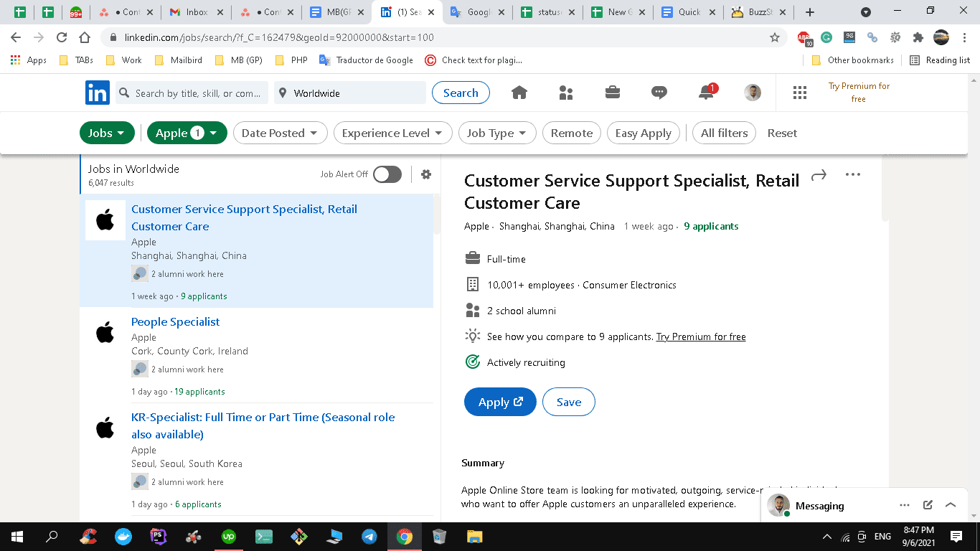Open My Network people icon
This screenshot has width=980, height=551.
coord(566,93)
